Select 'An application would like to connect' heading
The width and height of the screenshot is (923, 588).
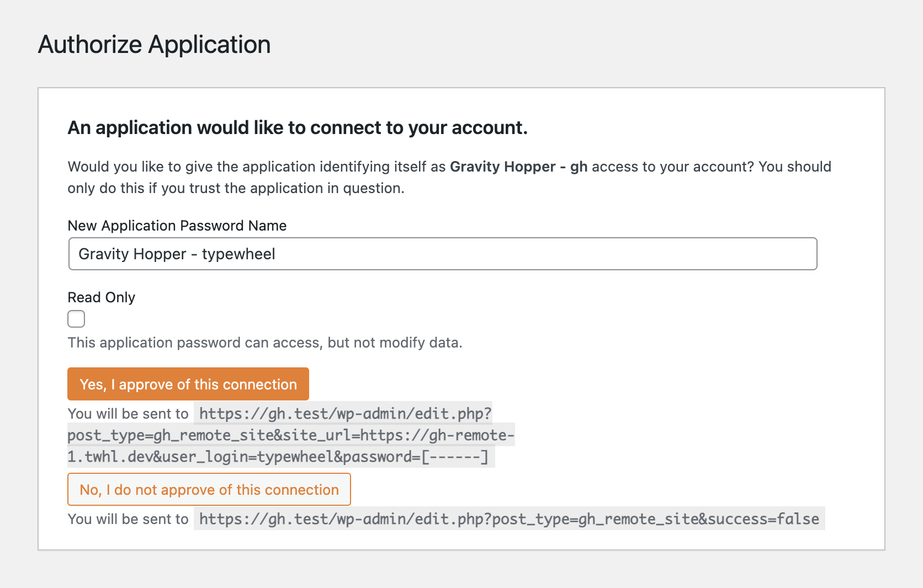pos(298,127)
